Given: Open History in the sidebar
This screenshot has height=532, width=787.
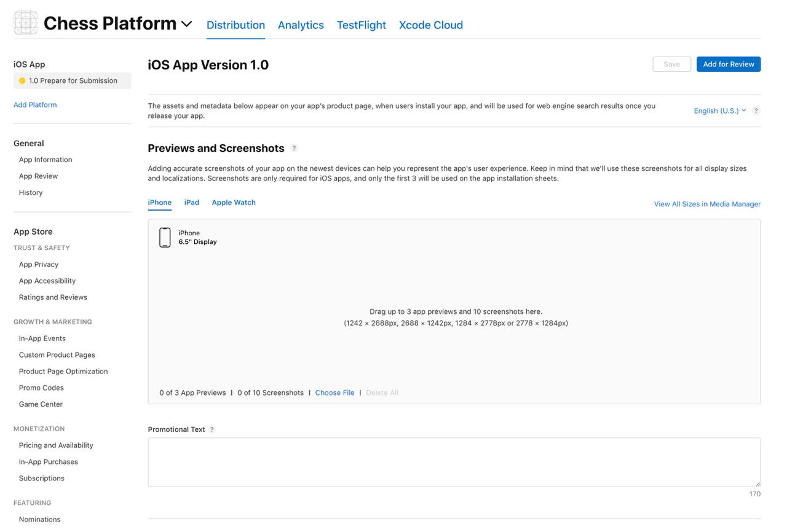Looking at the screenshot, I should click(31, 193).
